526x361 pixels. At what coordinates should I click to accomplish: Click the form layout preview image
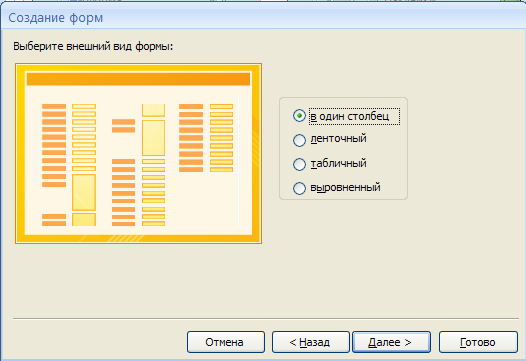tap(139, 153)
